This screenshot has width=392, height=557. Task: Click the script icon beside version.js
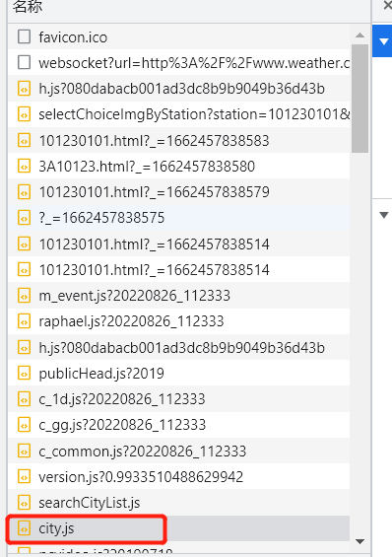[24, 477]
